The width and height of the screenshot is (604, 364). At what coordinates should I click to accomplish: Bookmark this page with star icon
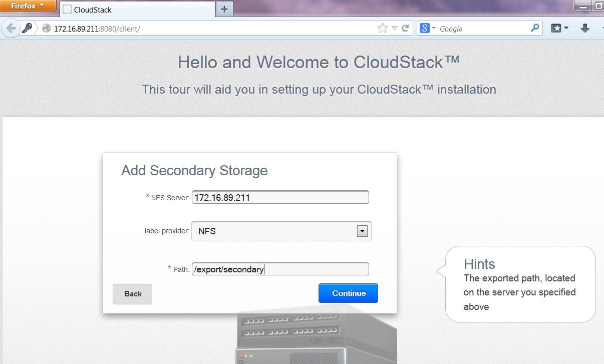[x=383, y=29]
